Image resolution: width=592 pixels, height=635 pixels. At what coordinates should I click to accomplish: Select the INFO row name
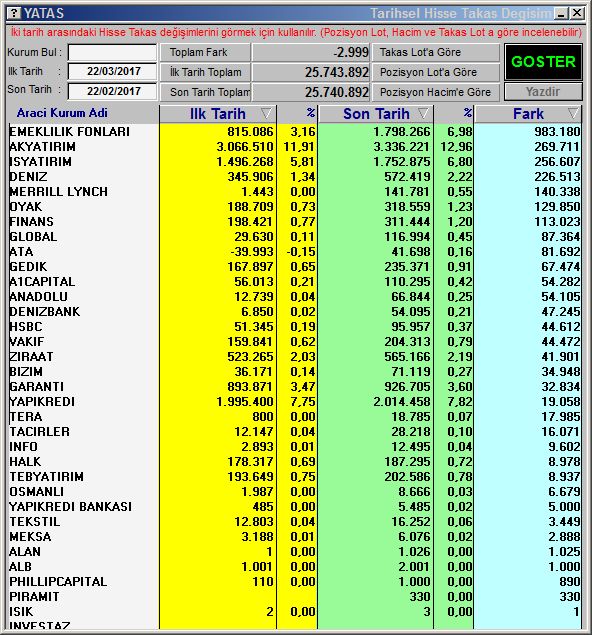[x=23, y=446]
